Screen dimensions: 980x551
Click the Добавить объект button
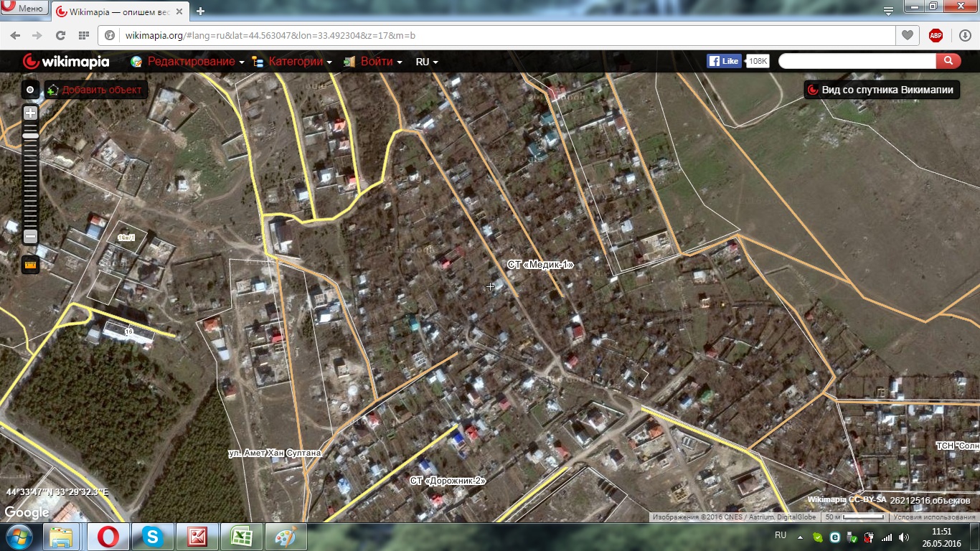click(x=96, y=90)
